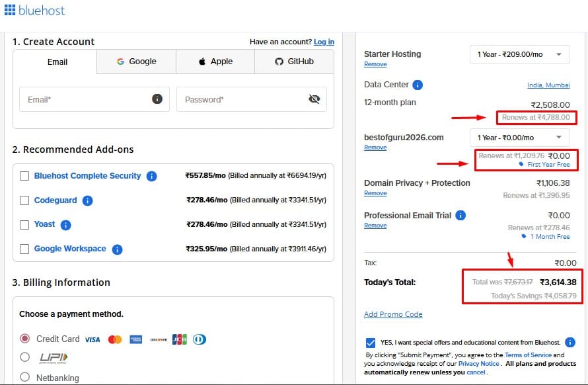Open Privacy Notice link

tap(479, 364)
